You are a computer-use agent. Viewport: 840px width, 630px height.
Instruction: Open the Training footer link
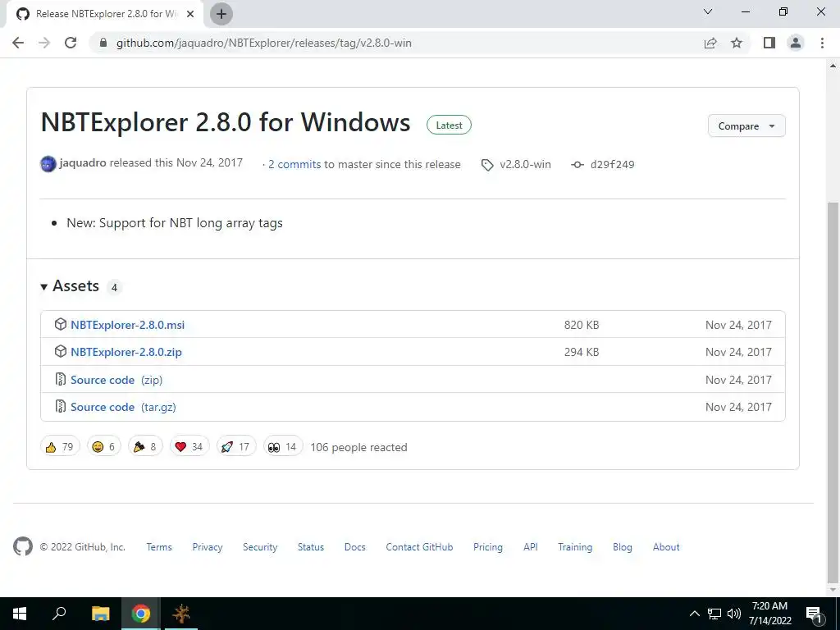575,547
